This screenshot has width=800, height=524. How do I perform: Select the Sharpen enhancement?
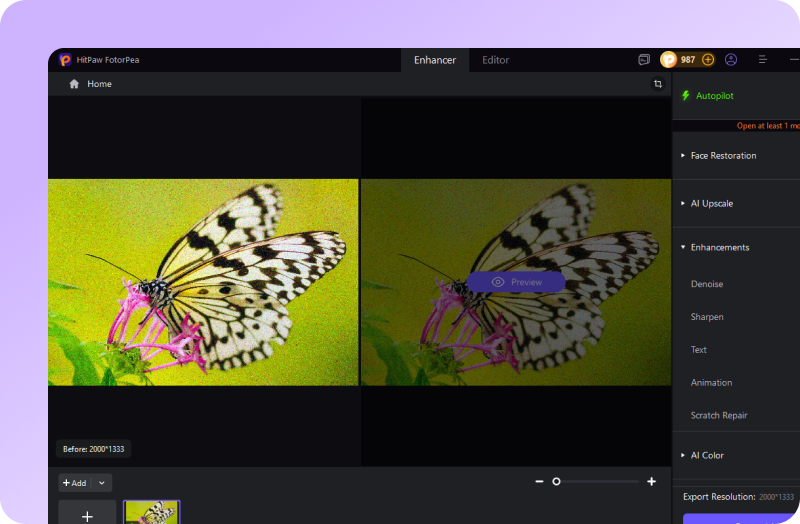point(707,317)
